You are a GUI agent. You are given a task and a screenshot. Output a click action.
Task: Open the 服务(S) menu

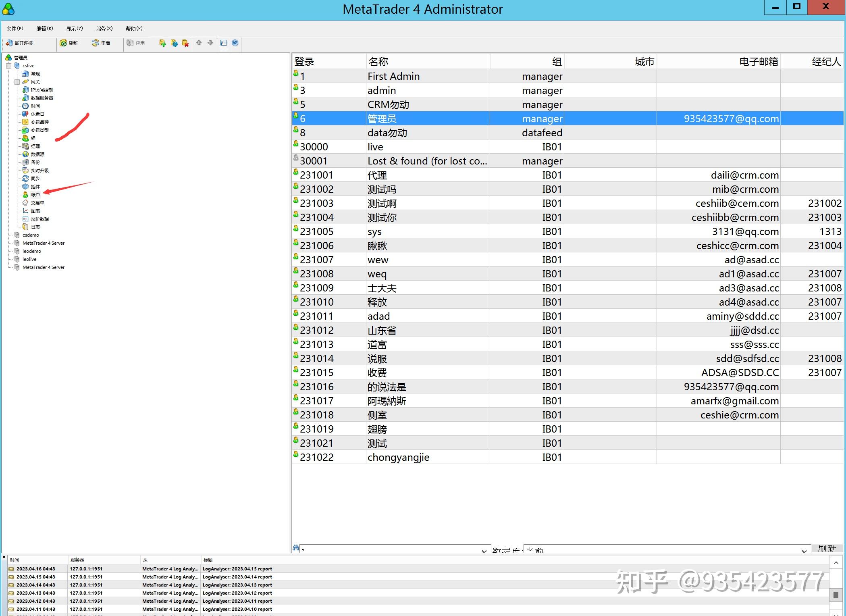[104, 29]
